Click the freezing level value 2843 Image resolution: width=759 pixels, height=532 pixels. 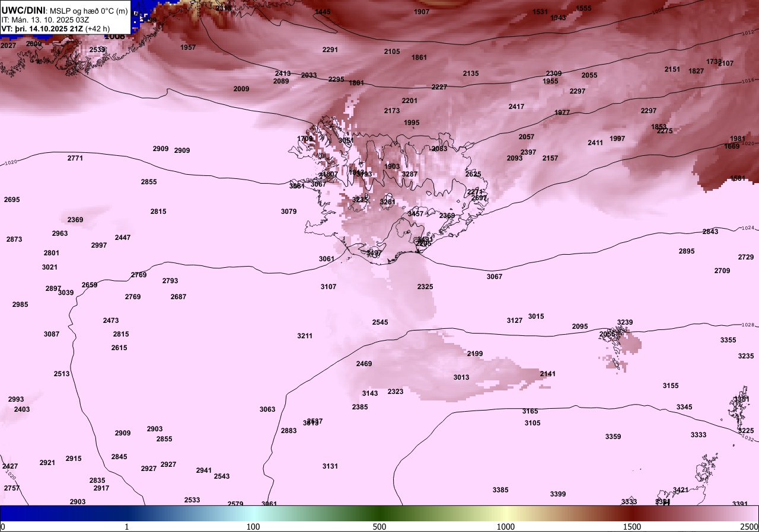tap(710, 232)
